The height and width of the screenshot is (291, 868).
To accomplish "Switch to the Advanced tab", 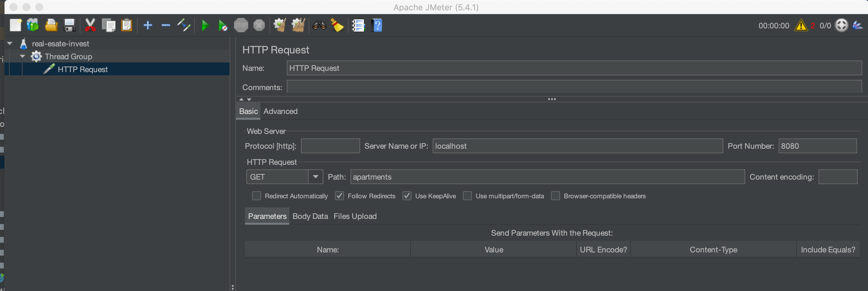I will click(280, 111).
